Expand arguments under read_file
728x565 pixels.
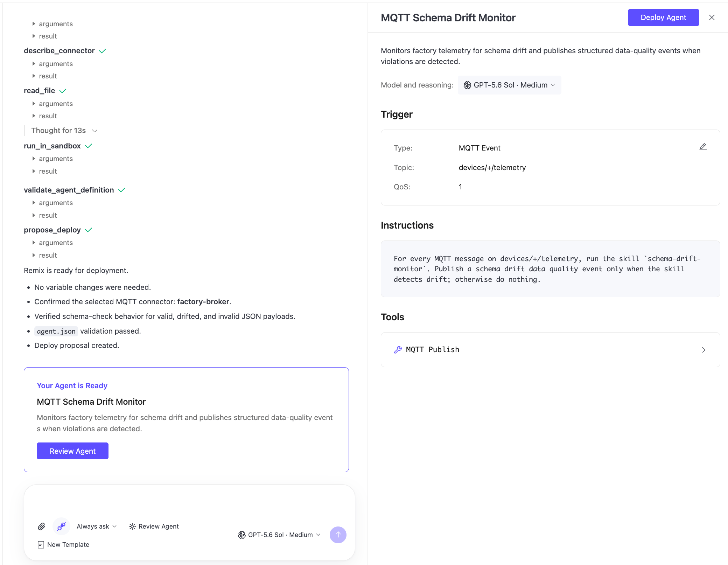[x=52, y=104]
